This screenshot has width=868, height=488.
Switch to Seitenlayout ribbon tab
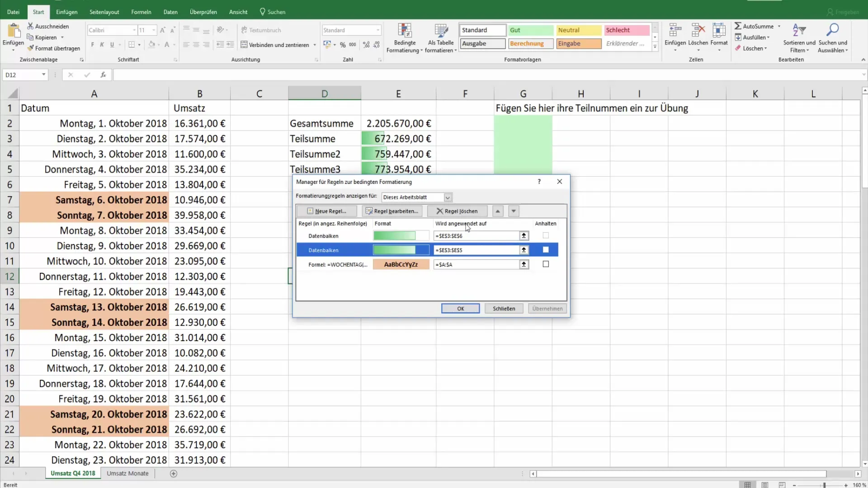click(104, 12)
